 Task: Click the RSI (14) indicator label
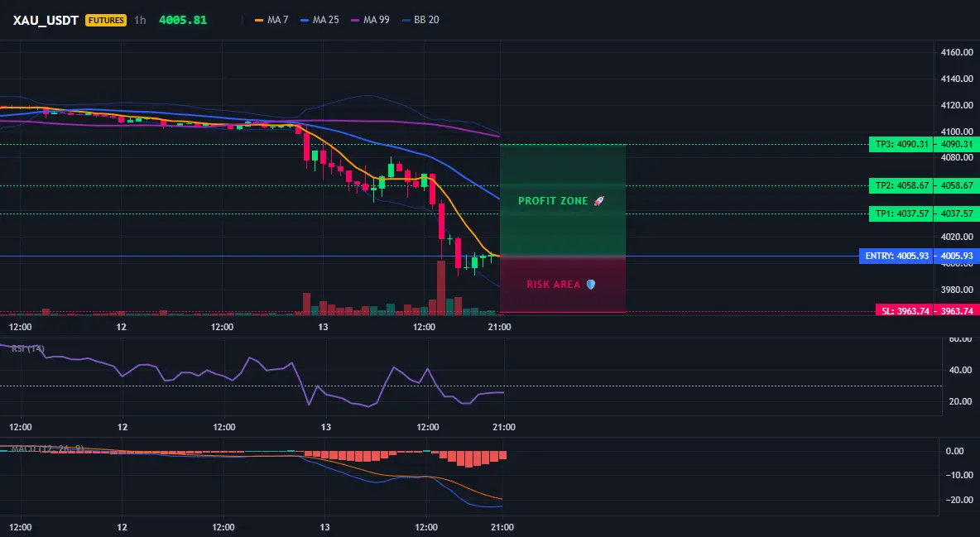point(28,348)
